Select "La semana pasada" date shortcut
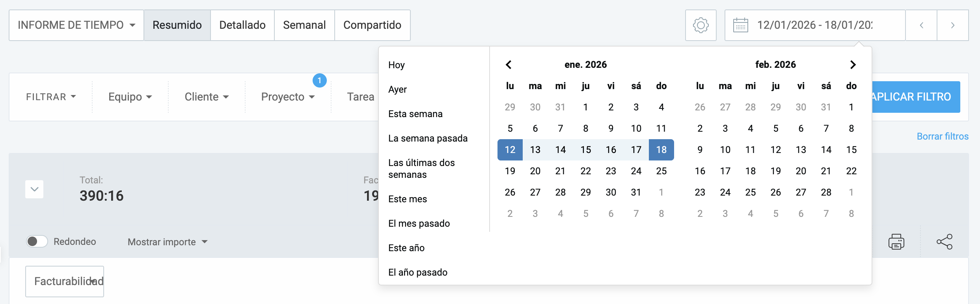 tap(428, 138)
